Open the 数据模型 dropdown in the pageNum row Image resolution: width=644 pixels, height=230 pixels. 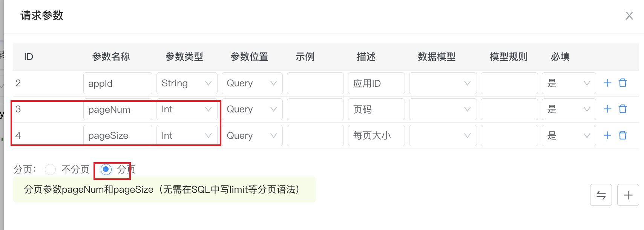click(x=443, y=109)
